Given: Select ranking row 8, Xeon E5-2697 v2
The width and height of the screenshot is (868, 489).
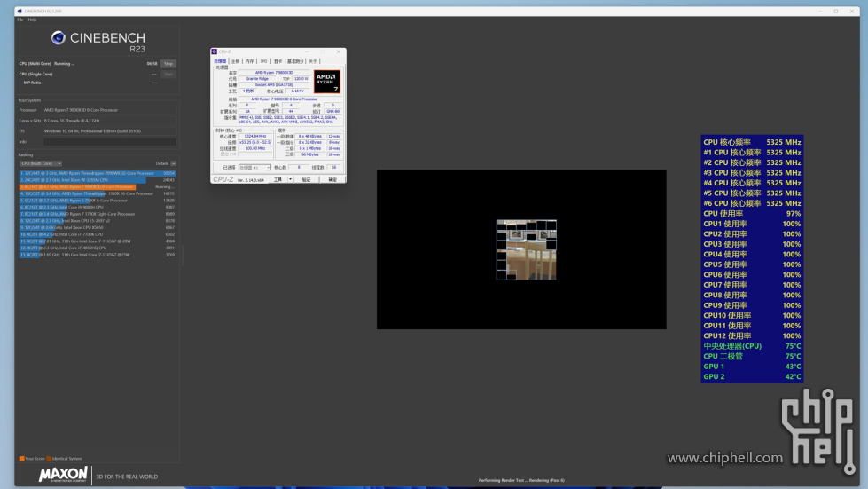Looking at the screenshot, I should [x=98, y=220].
